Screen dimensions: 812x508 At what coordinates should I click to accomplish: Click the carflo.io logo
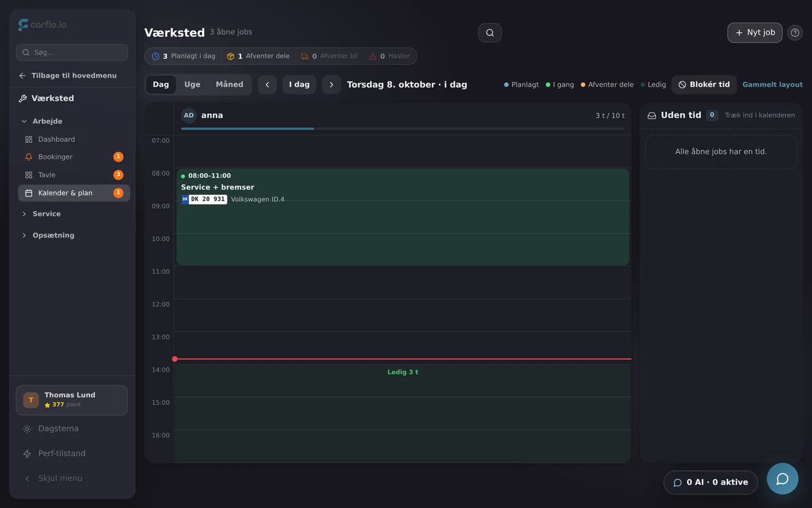pos(43,24)
